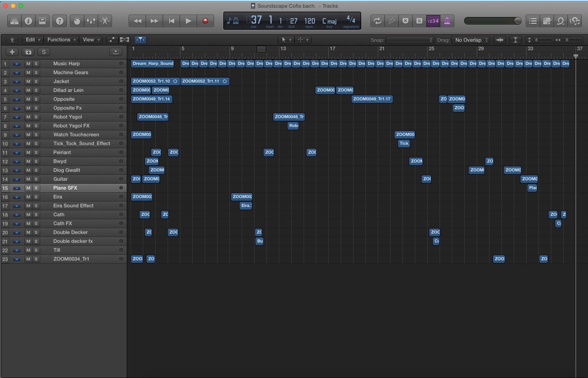
Task: Open the media browser
Action: [x=575, y=21]
